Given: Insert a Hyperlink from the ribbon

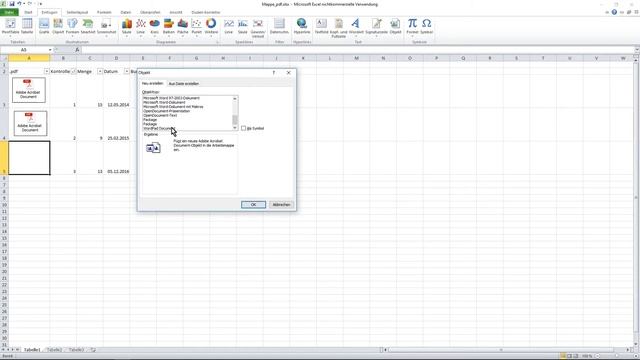Looking at the screenshot, I should 302,26.
